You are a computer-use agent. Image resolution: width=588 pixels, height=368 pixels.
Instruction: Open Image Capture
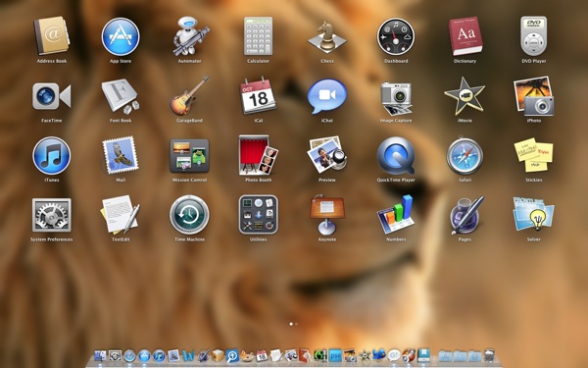(x=396, y=97)
